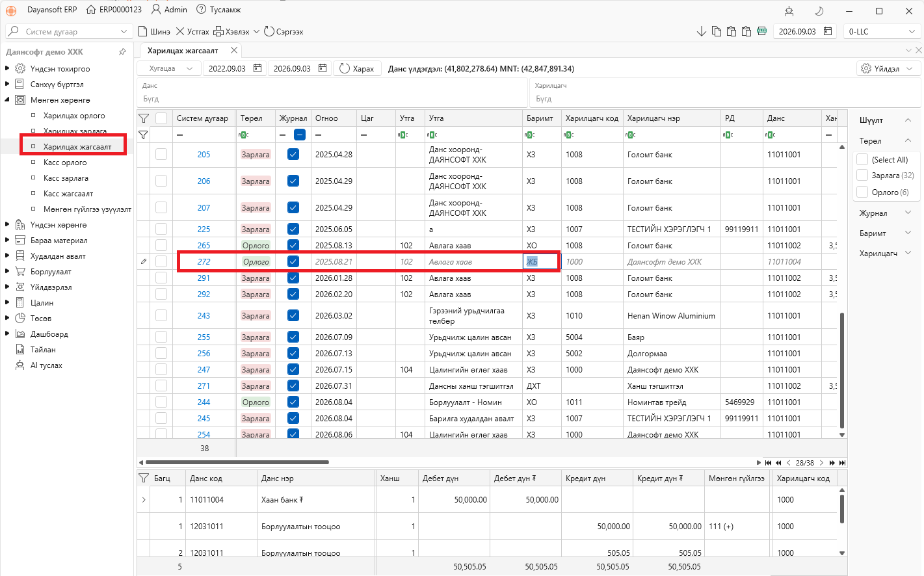Open Мөнгөн гүйлгээ үзүүлэлт in the sidebar
924x576 pixels.
87,209
